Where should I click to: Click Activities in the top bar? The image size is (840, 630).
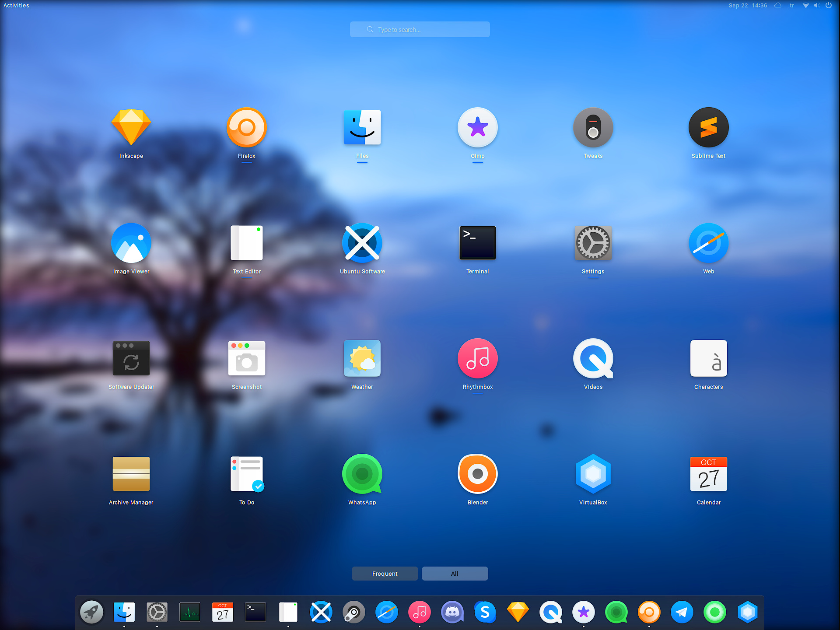point(16,5)
